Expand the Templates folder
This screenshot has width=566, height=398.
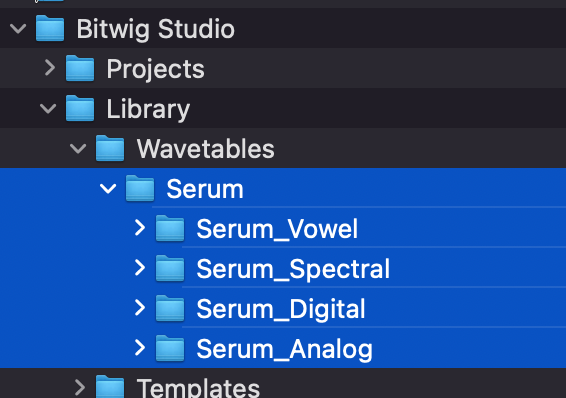coord(80,388)
